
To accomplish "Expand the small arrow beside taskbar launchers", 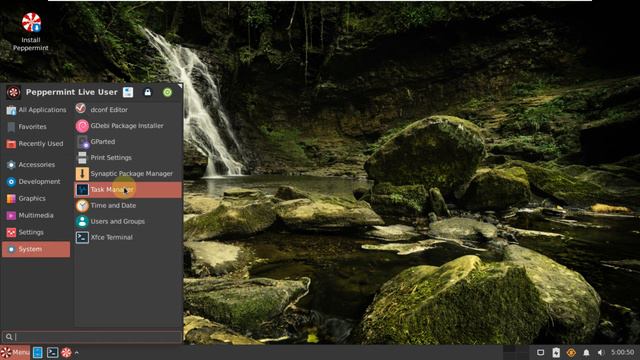I will [x=77, y=352].
